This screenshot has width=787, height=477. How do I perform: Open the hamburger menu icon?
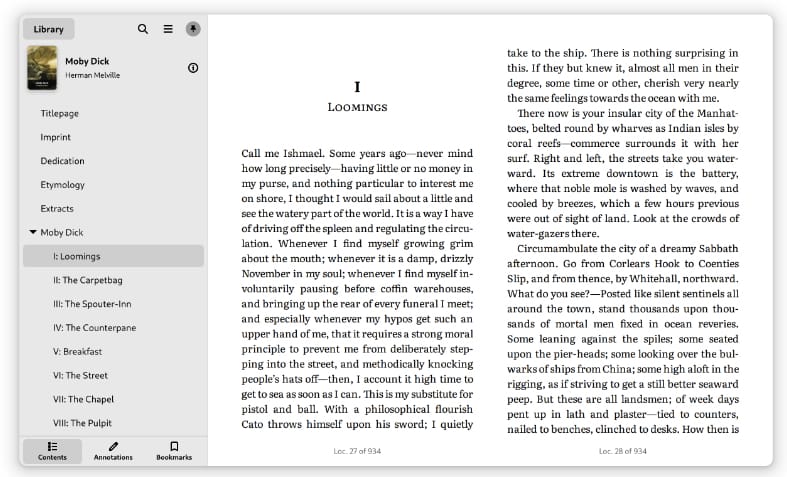pyautogui.click(x=168, y=29)
